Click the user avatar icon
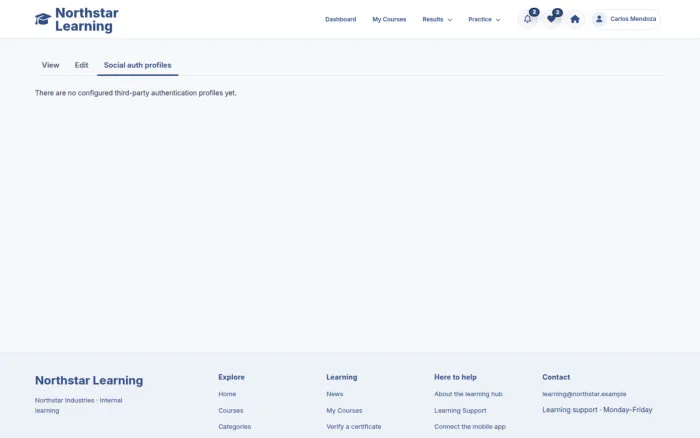700x438 pixels. tap(599, 19)
